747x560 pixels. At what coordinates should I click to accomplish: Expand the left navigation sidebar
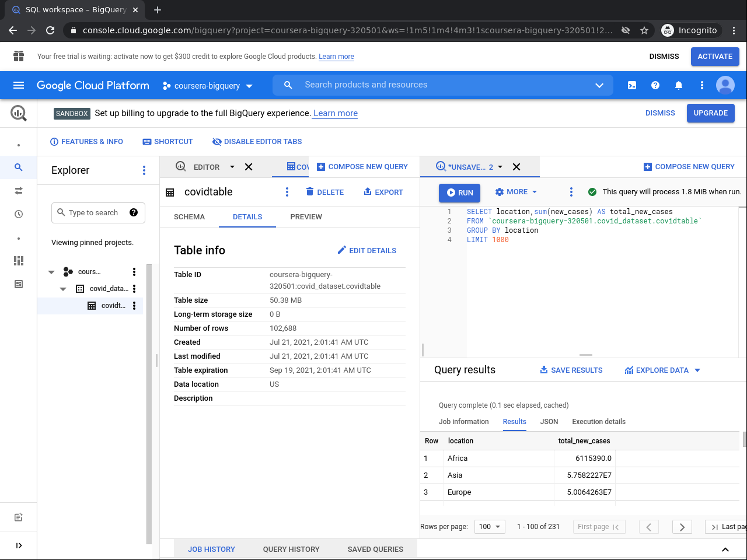19,545
